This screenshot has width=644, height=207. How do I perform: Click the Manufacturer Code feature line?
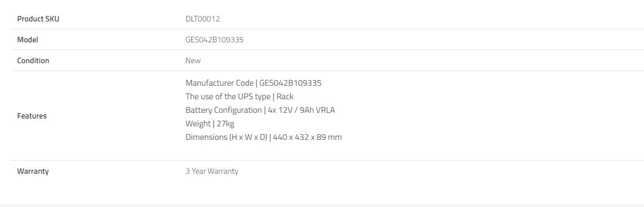tap(254, 83)
